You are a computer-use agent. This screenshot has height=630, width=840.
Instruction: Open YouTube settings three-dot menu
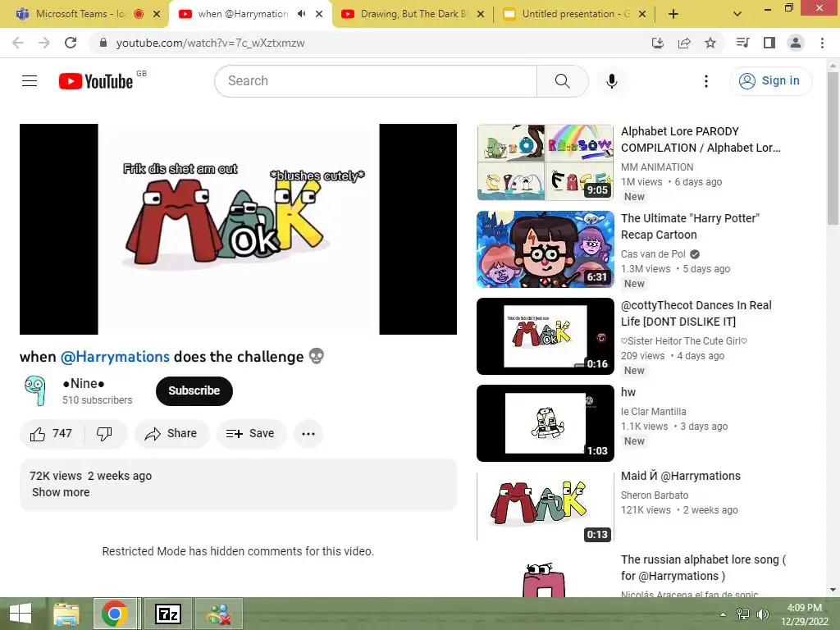pos(706,81)
